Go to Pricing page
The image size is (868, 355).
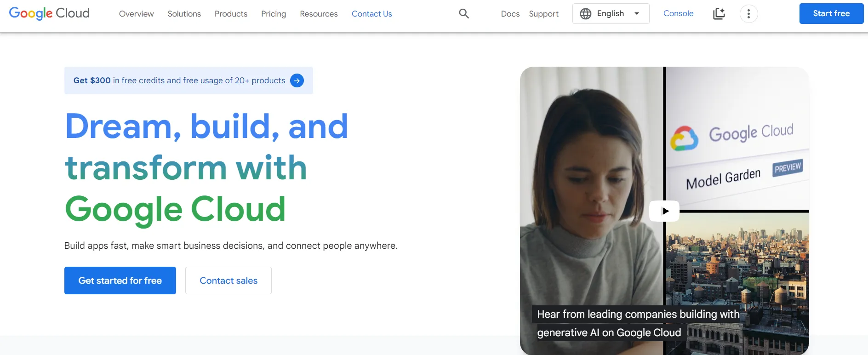coord(274,14)
